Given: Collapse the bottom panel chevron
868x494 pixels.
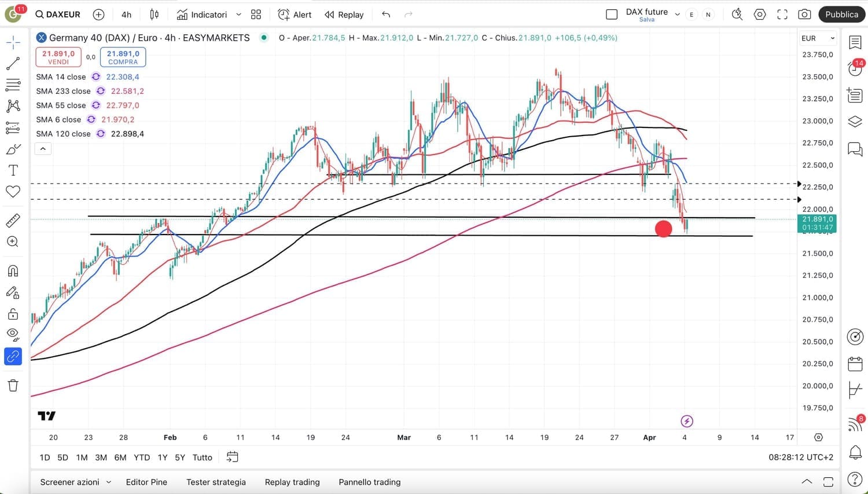Looking at the screenshot, I should [807, 482].
